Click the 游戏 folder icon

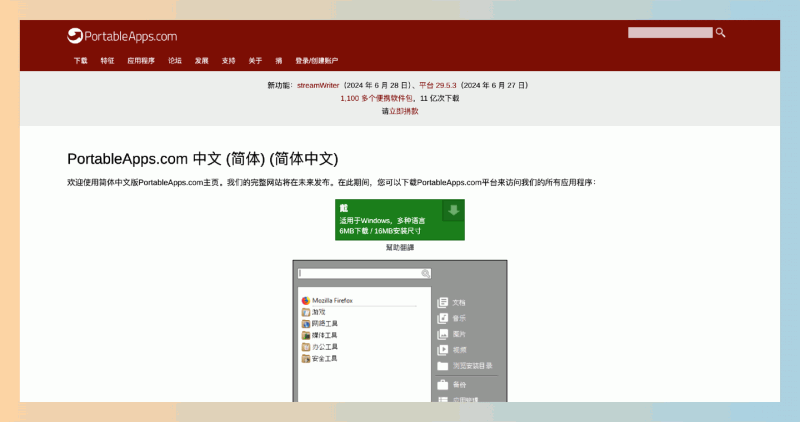[x=306, y=312]
